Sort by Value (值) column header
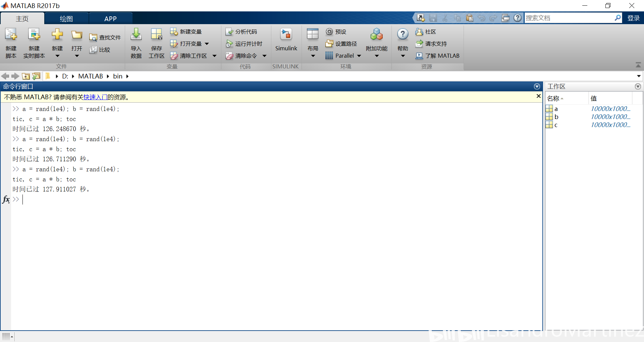Viewport: 644px width, 342px height. [610, 98]
